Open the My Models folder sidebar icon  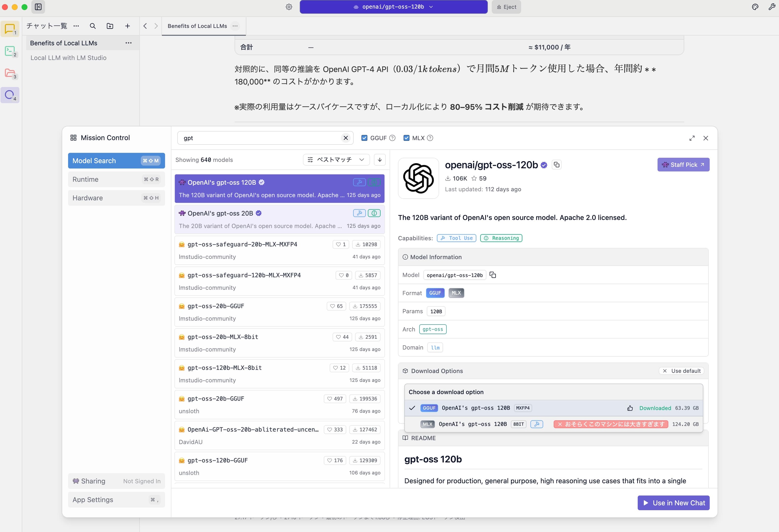pos(10,73)
